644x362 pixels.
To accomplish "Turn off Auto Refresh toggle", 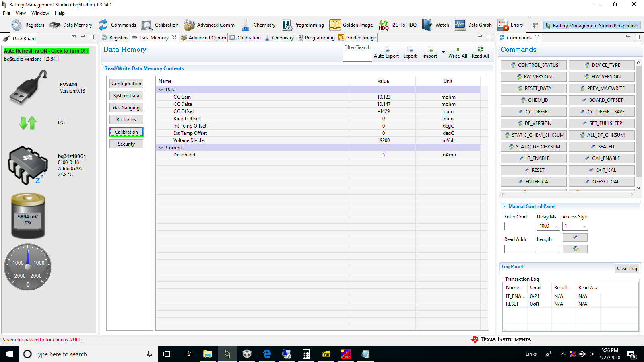I will 46,51.
